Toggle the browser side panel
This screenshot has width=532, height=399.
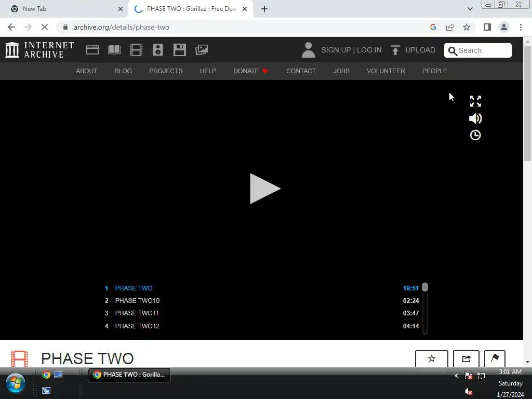[x=487, y=27]
